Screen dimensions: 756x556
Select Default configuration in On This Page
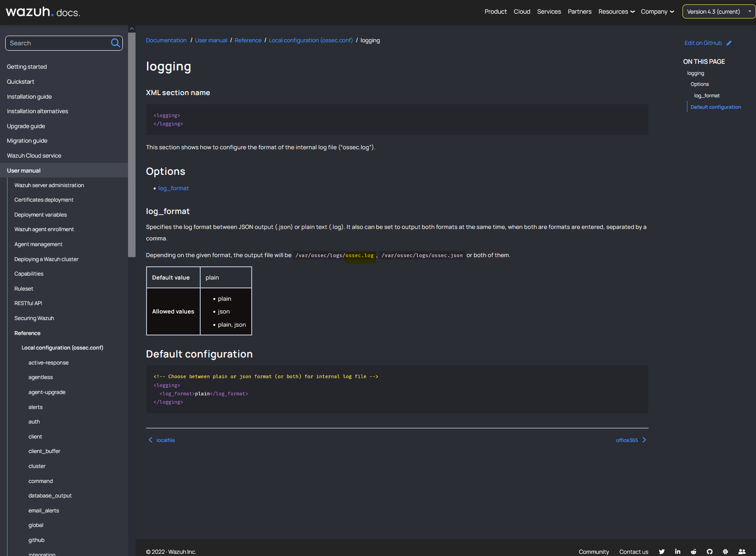[x=716, y=107]
